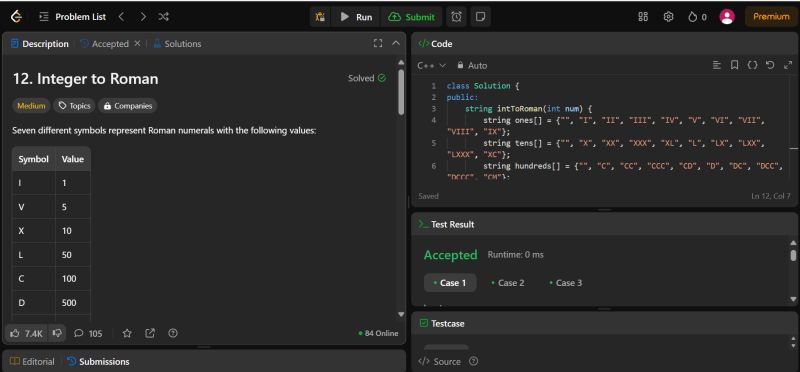800x372 pixels.
Task: Open the C++ language dropdown
Action: coord(432,65)
